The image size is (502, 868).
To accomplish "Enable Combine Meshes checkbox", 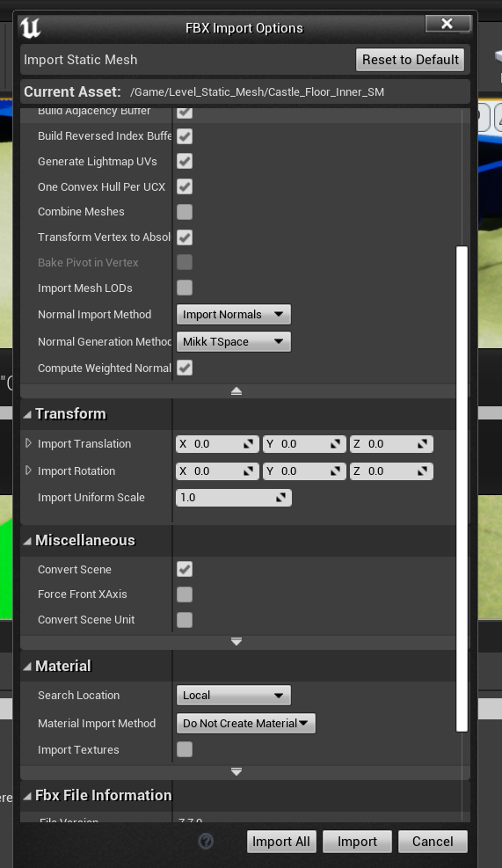I will 185,211.
